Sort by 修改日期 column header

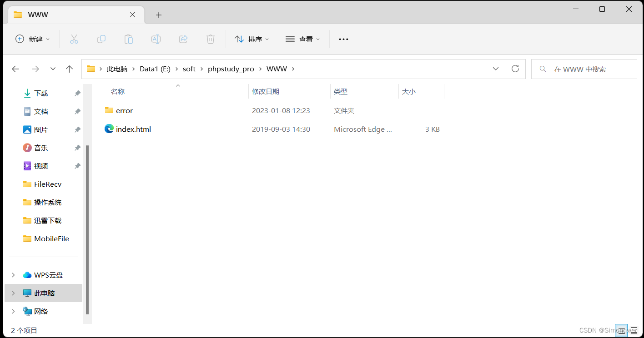[266, 91]
